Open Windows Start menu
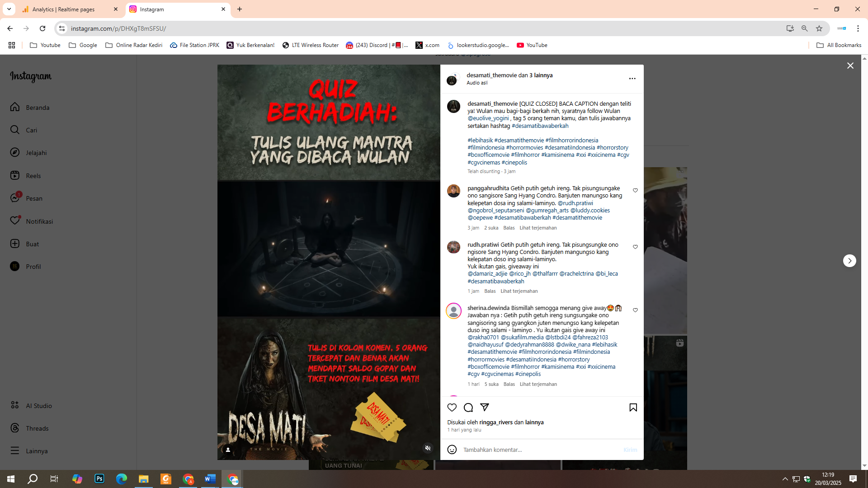Viewport: 868px width, 488px height. [x=11, y=479]
